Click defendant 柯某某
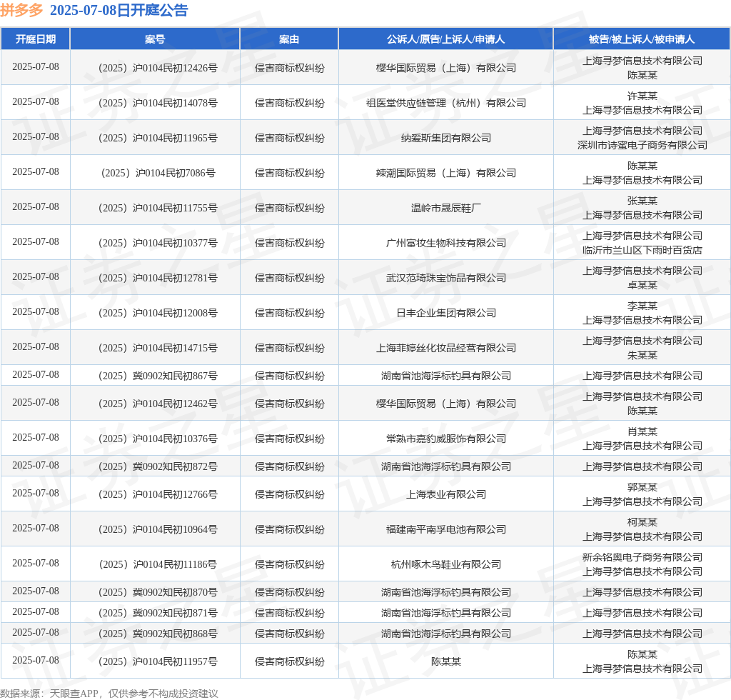Image resolution: width=731 pixels, height=700 pixels. tap(642, 522)
